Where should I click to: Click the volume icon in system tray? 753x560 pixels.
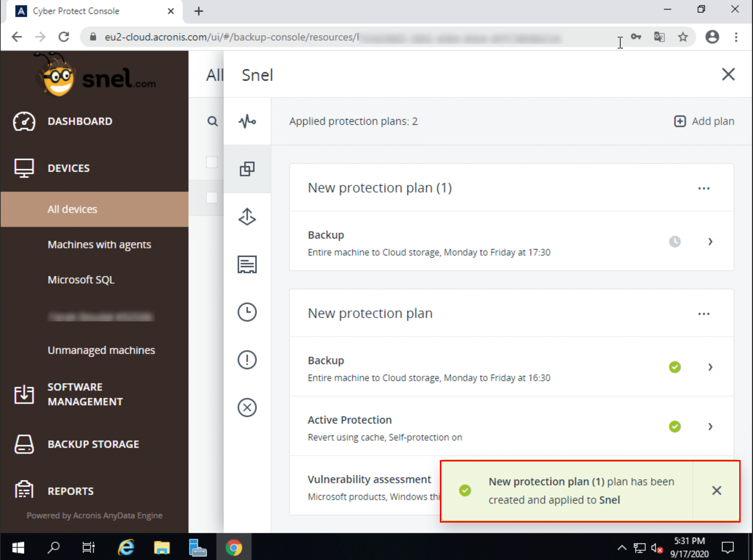656,548
